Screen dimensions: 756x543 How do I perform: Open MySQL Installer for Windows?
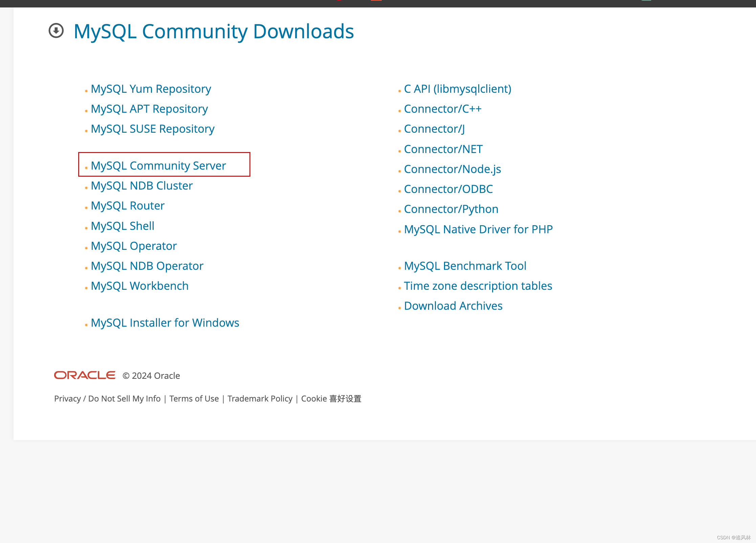(165, 323)
